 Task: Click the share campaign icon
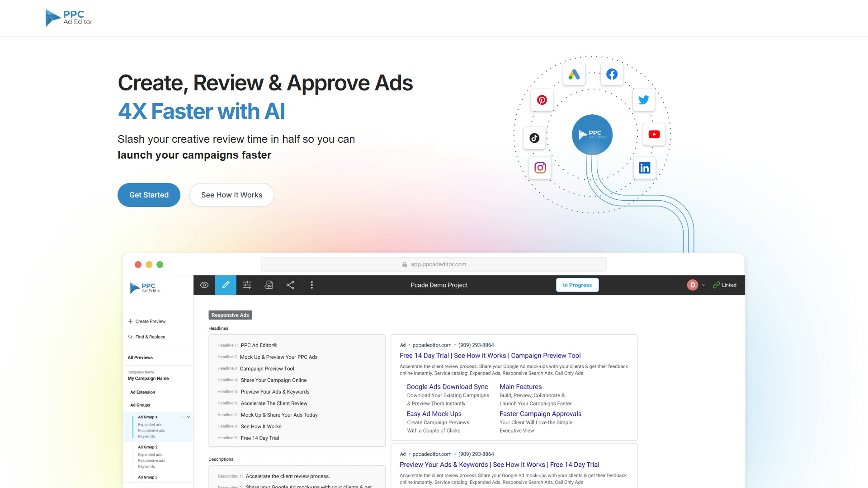click(x=290, y=285)
